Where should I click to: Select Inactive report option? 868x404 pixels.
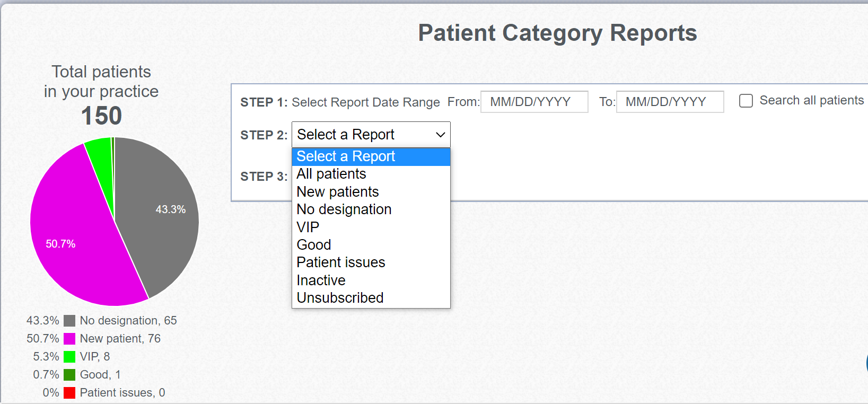[x=371, y=280]
